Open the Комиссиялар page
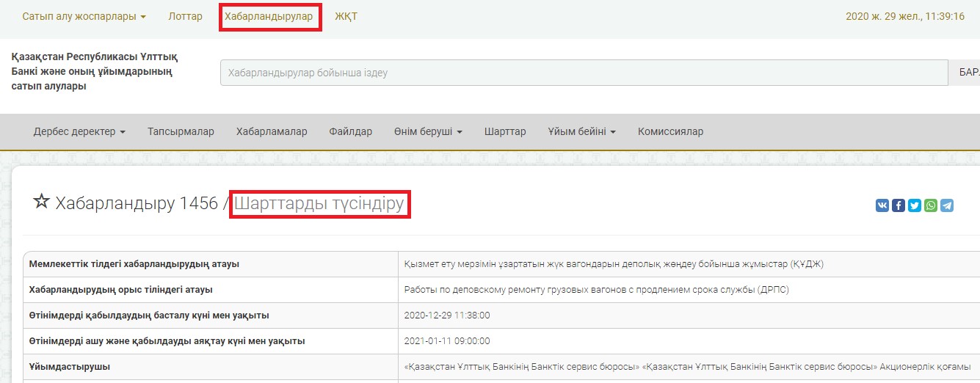Image resolution: width=980 pixels, height=383 pixels. [x=670, y=132]
